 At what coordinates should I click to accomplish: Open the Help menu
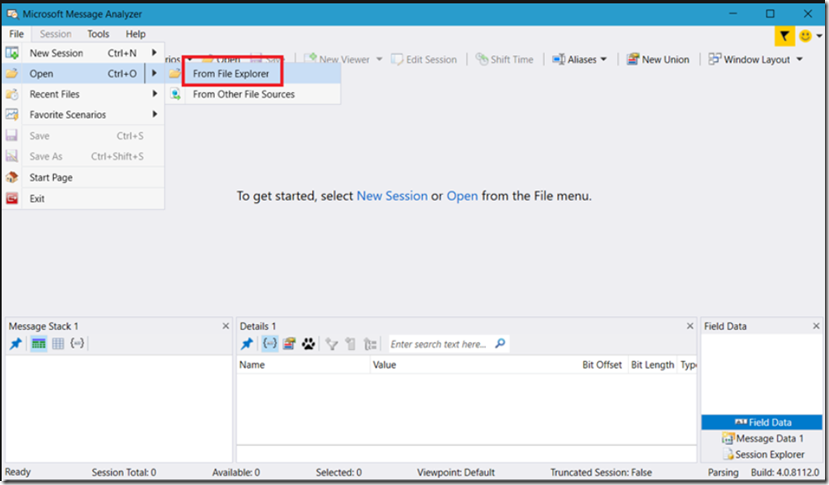point(135,34)
